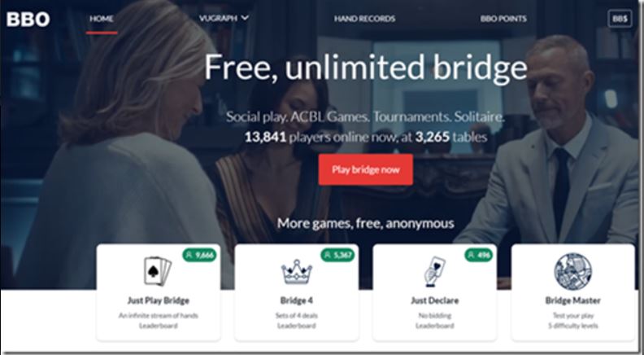Open the Just Declare game card
644x355 pixels.
tap(434, 292)
